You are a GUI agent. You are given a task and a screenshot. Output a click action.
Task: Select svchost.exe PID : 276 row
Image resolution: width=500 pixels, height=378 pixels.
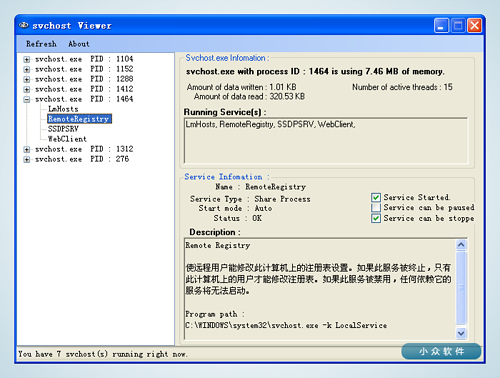82,159
